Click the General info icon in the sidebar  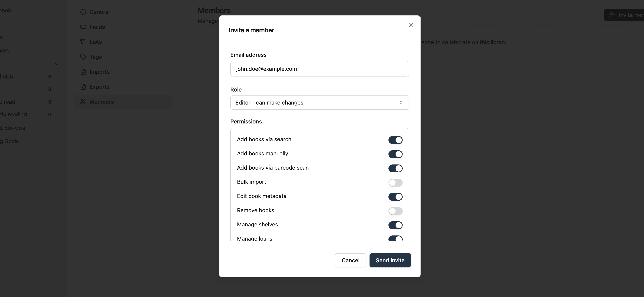(x=83, y=12)
